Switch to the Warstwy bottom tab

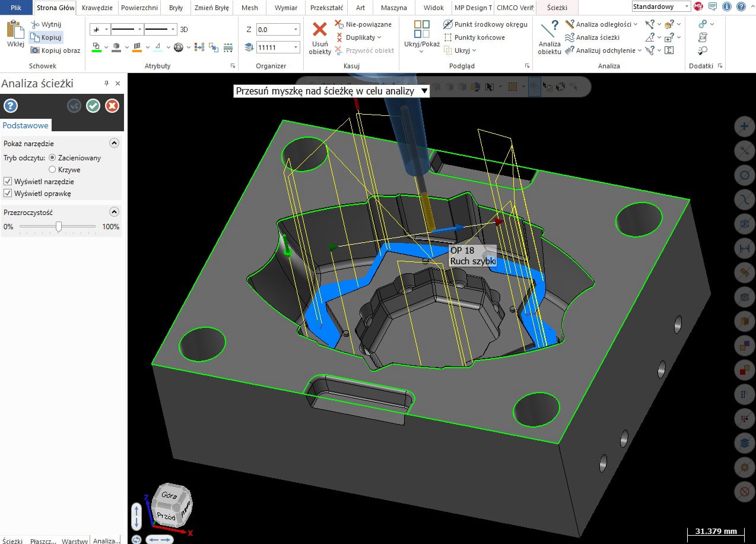click(x=75, y=540)
